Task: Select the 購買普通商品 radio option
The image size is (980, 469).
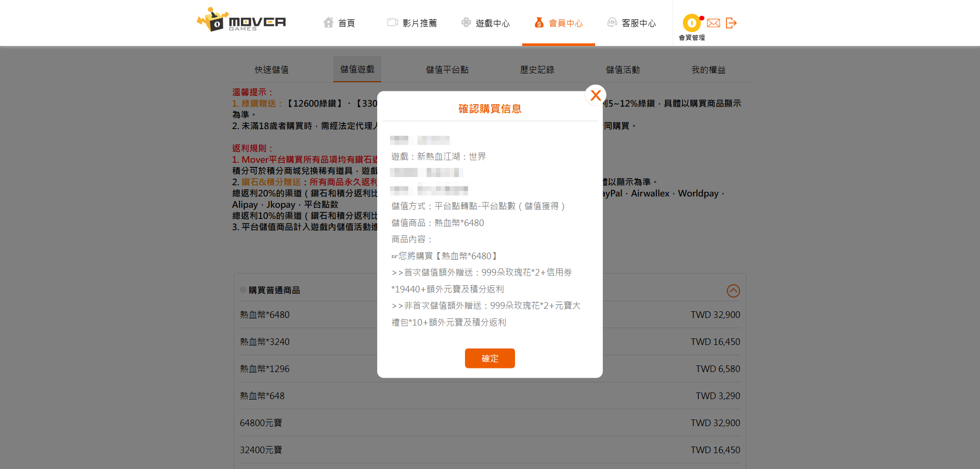Action: point(243,290)
